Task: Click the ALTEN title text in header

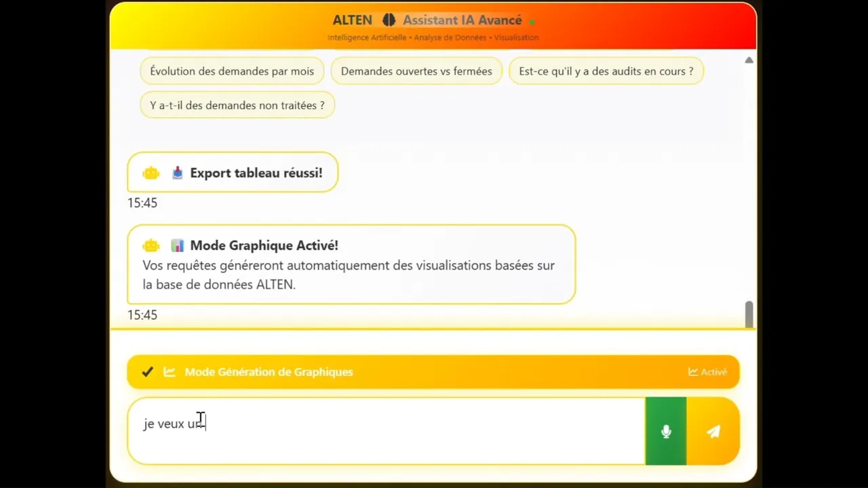Action: tap(353, 20)
